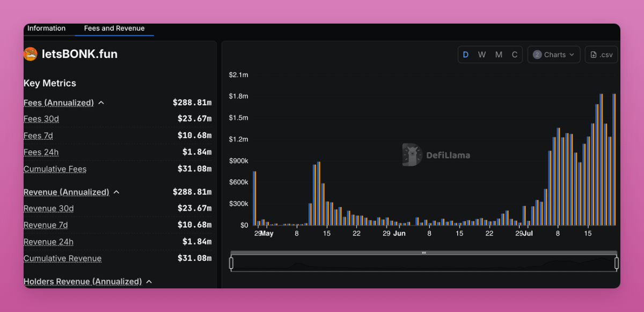The height and width of the screenshot is (312, 644).
Task: Click the letsBONK.fun protocol title
Action: coord(79,54)
